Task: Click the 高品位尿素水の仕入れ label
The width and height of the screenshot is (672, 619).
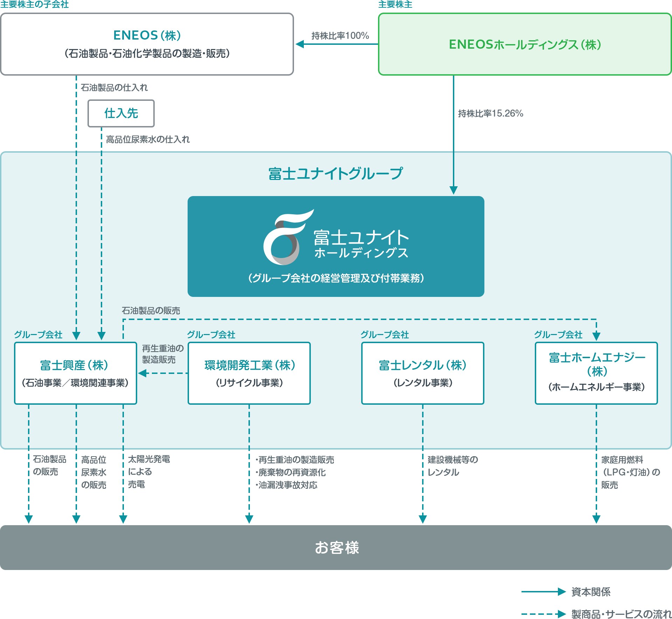Action: [x=148, y=139]
